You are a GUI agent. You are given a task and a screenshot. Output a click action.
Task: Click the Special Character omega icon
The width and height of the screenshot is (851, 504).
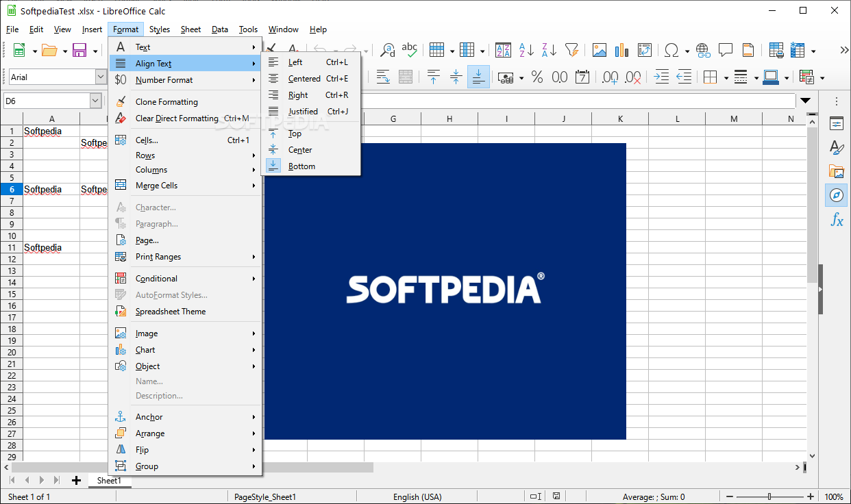(x=671, y=50)
